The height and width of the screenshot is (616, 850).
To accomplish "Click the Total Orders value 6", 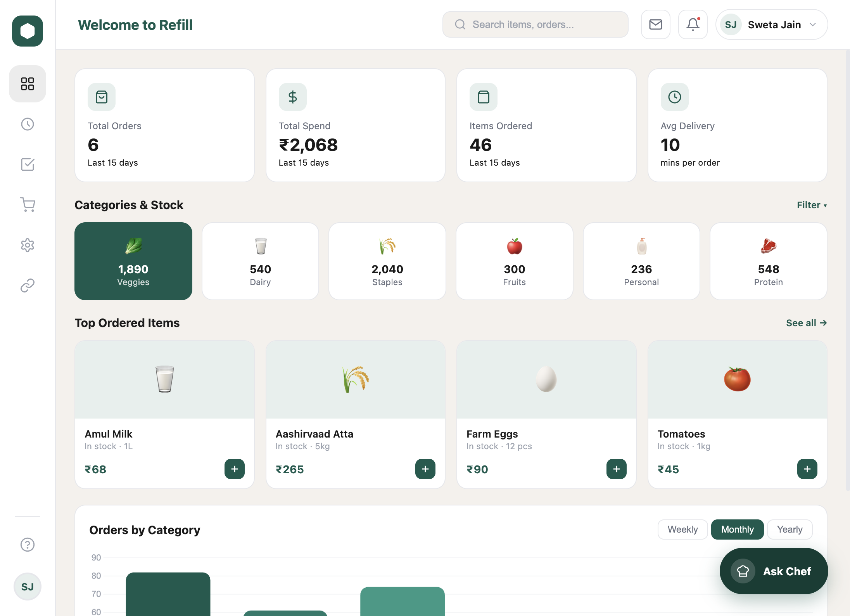I will pyautogui.click(x=93, y=145).
